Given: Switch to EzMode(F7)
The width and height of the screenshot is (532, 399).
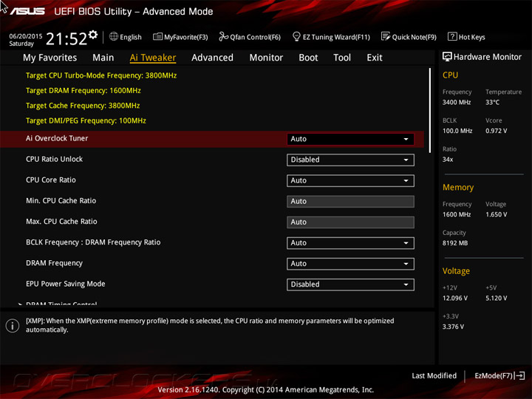Looking at the screenshot, I should click(x=499, y=375).
